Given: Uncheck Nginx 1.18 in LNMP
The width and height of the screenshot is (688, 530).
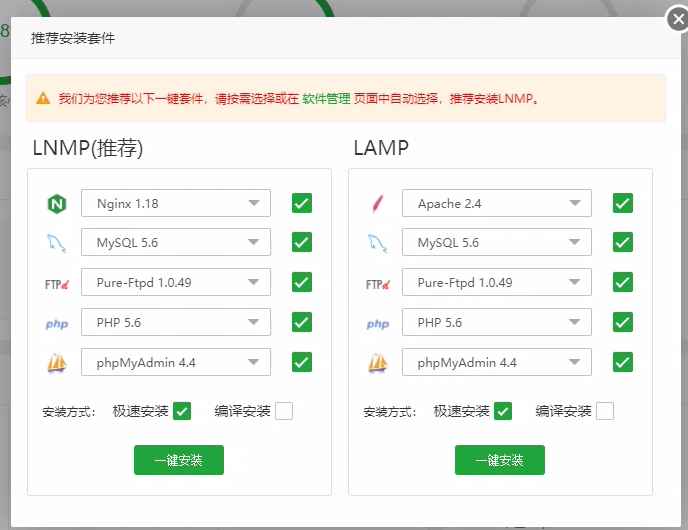Looking at the screenshot, I should pyautogui.click(x=302, y=203).
